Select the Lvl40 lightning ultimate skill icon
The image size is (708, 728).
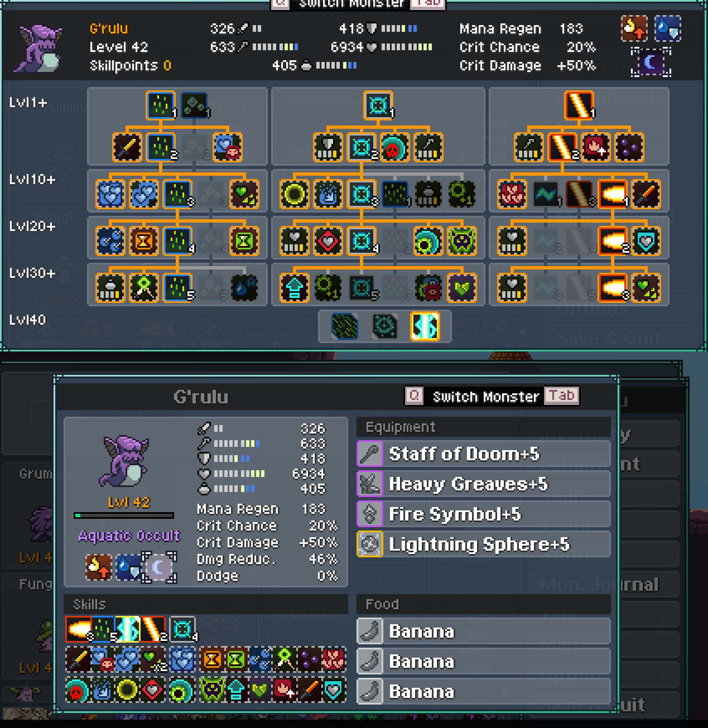[425, 326]
